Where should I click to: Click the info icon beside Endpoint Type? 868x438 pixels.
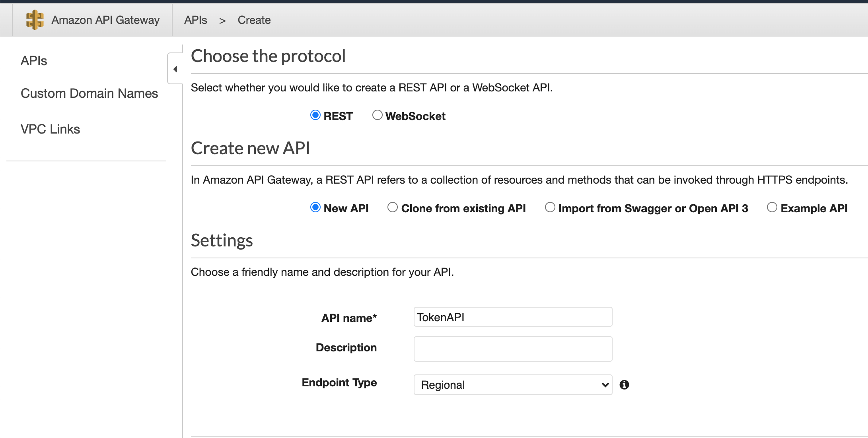[624, 384]
